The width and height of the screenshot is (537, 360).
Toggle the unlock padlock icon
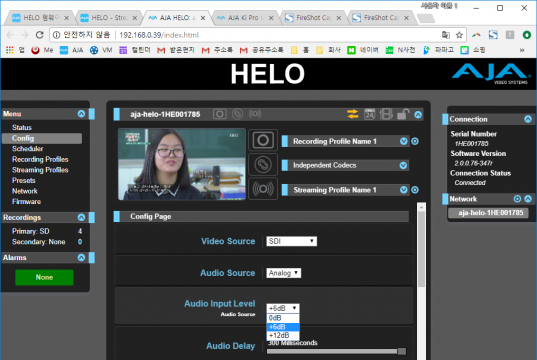[403, 114]
